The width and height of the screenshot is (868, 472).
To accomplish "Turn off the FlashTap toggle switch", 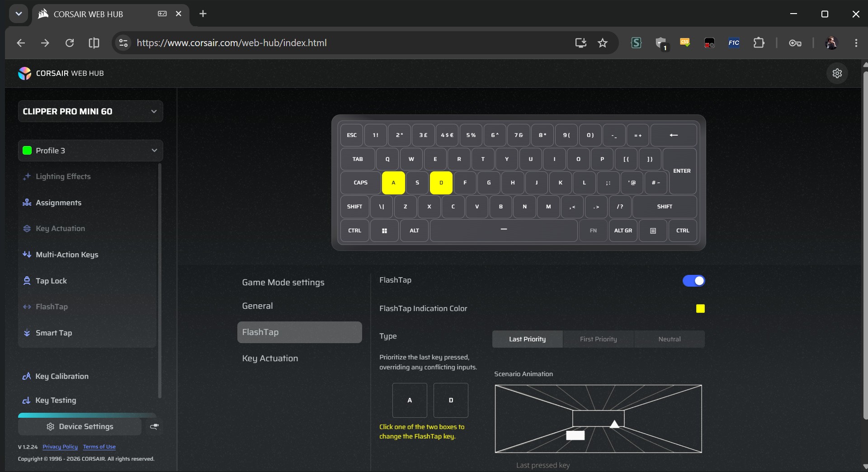I will 693,281.
